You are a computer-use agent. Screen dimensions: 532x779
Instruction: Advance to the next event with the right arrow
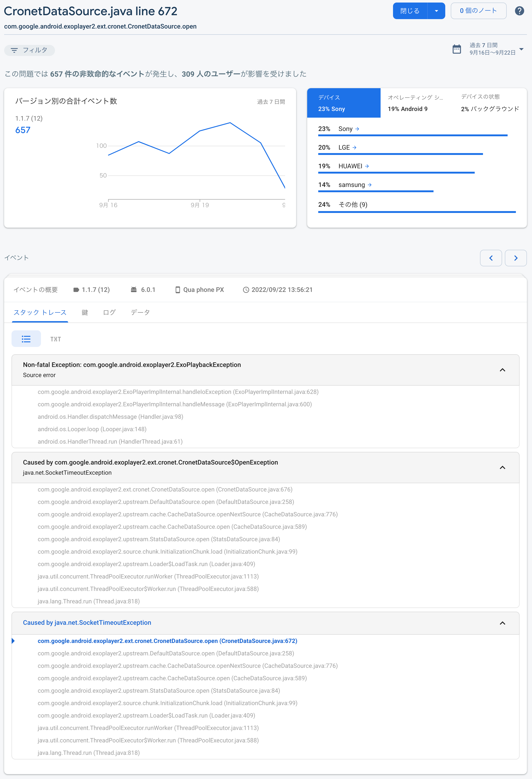(516, 258)
